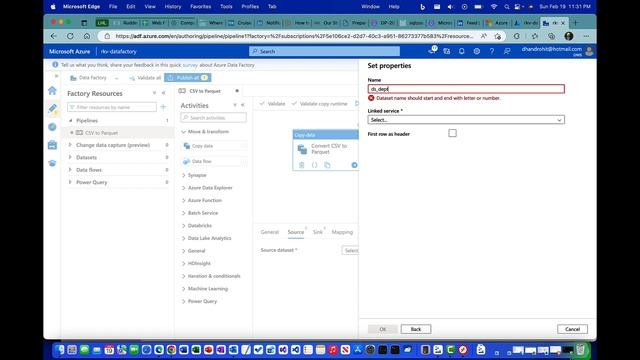The image size is (640, 360).
Task: Open the feedback icon in Azure header
Action: [507, 51]
